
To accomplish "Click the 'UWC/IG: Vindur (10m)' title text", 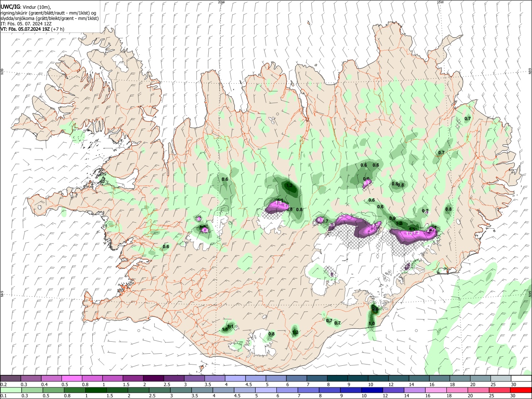I will pos(26,7).
